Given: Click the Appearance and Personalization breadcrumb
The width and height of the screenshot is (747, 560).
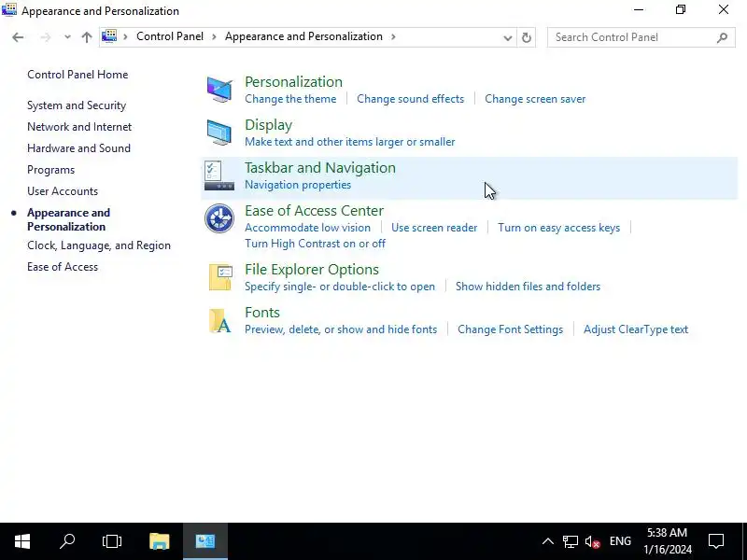Looking at the screenshot, I should click(x=303, y=36).
